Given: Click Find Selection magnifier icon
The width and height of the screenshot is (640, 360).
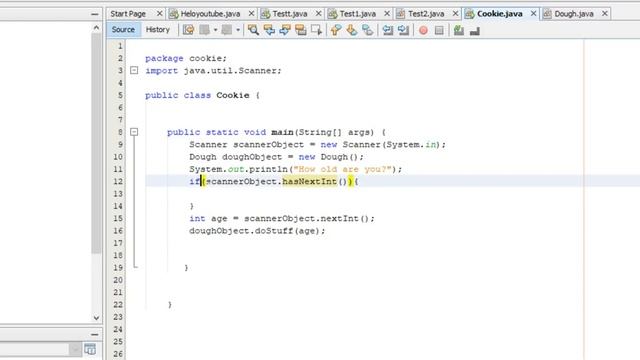Looking at the screenshot, I should pos(253,30).
